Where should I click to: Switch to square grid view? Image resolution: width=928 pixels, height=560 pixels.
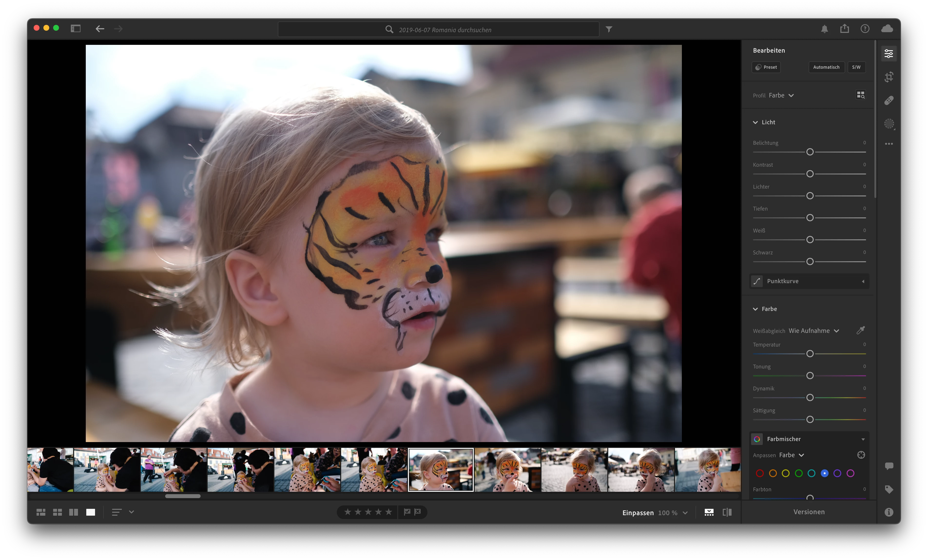(57, 512)
